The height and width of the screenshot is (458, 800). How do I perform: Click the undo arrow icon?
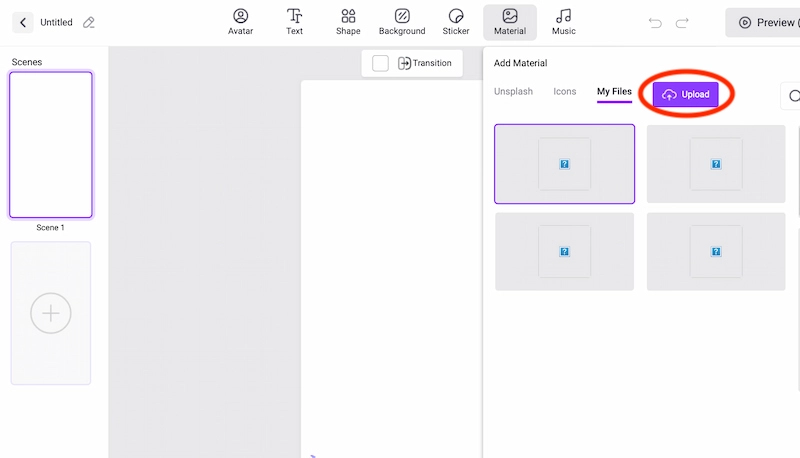(x=656, y=23)
